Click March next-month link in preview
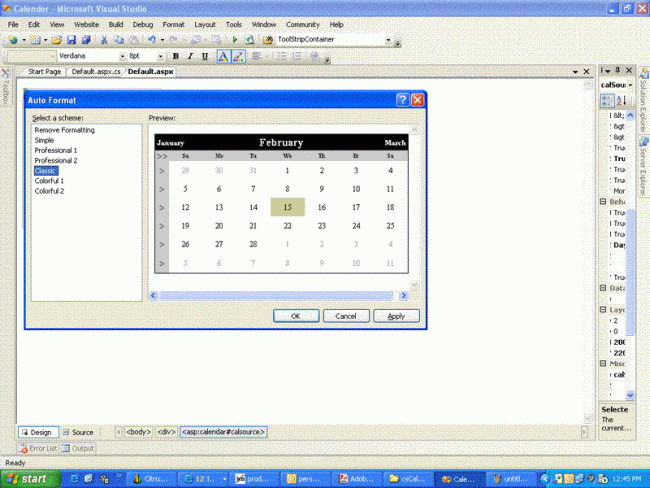The width and height of the screenshot is (650, 488). (395, 143)
